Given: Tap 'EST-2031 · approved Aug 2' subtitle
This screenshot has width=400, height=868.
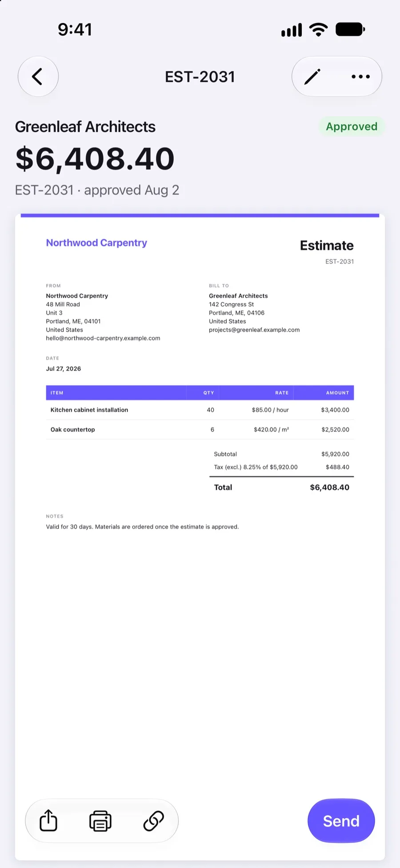Looking at the screenshot, I should [x=97, y=190].
